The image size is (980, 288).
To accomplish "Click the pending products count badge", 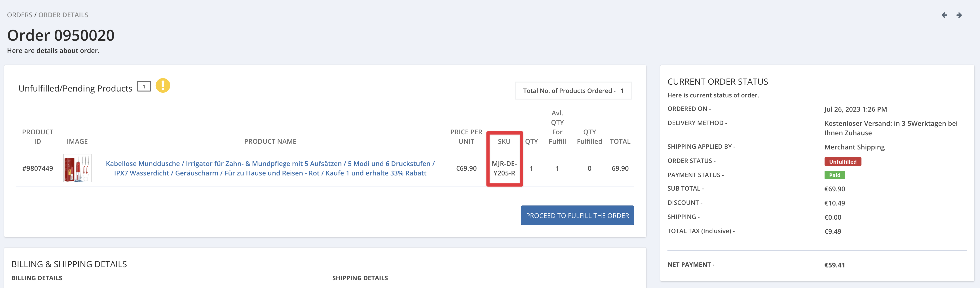I will click(x=144, y=87).
